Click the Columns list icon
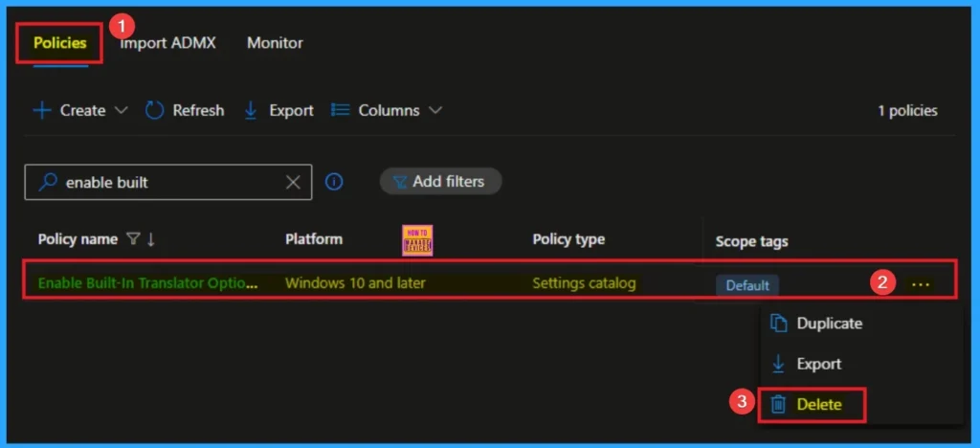The width and height of the screenshot is (980, 448). point(340,110)
